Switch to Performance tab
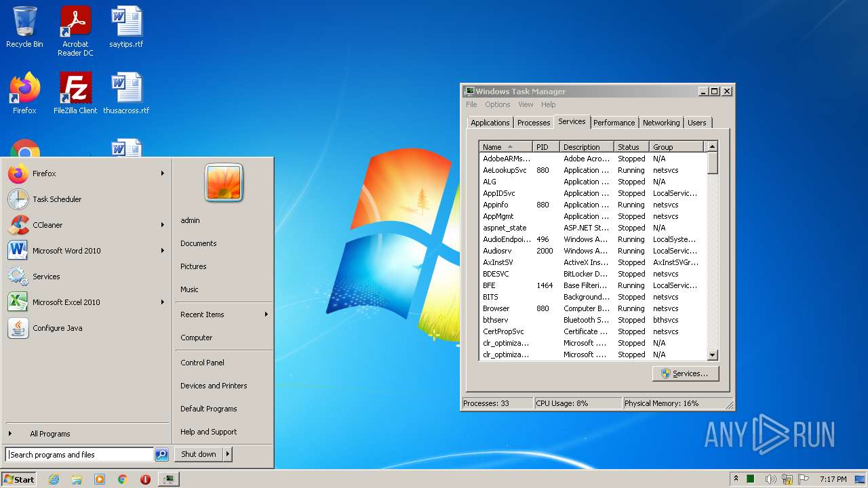868x488 pixels. (614, 123)
